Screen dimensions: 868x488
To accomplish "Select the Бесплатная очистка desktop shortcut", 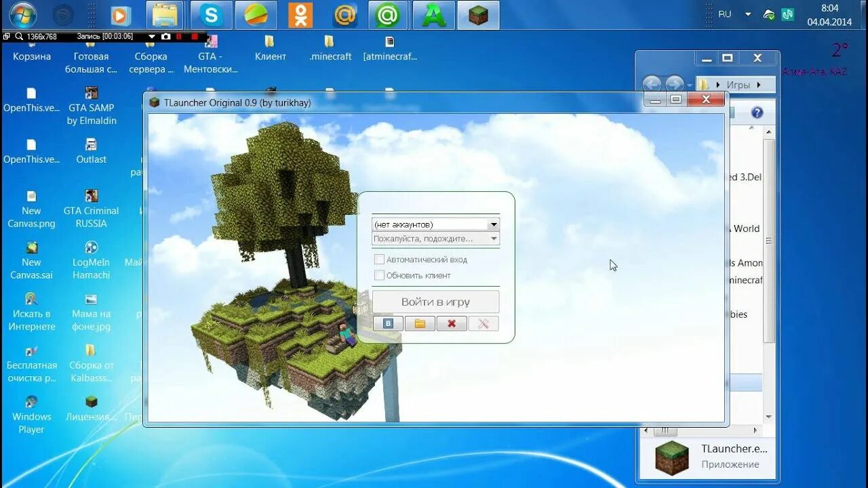I will (x=31, y=364).
